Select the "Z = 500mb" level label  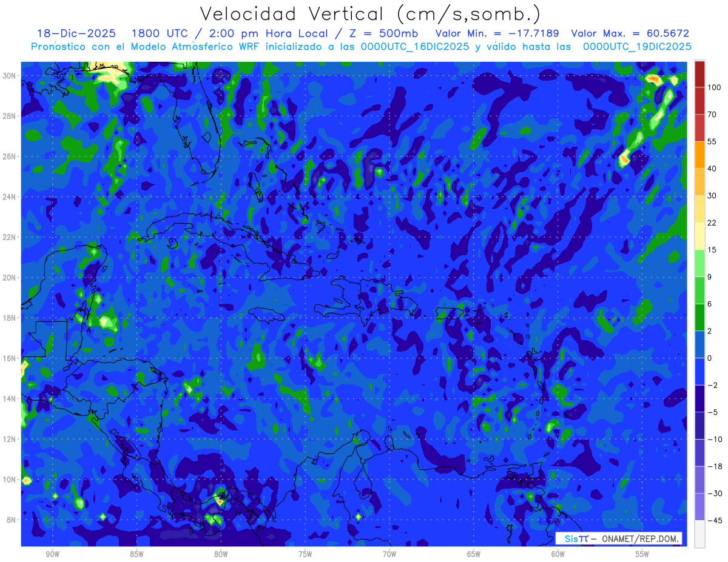[x=383, y=33]
